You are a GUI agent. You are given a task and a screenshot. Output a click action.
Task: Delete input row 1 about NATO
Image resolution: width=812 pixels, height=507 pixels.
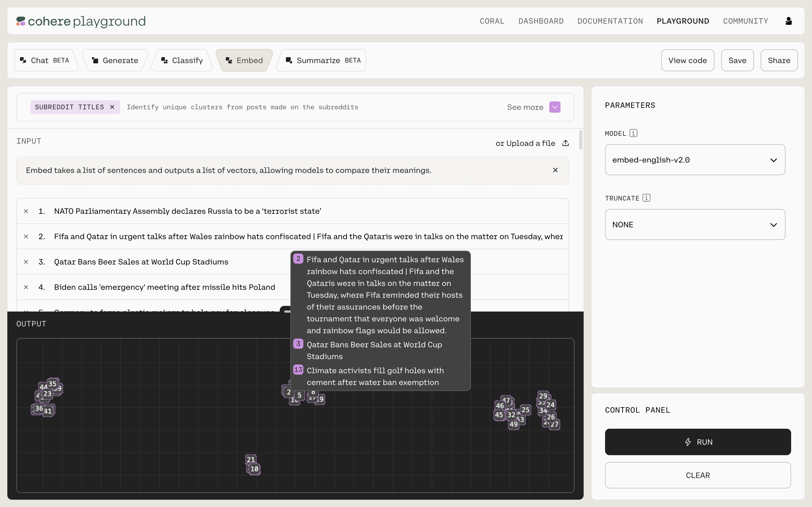26,211
